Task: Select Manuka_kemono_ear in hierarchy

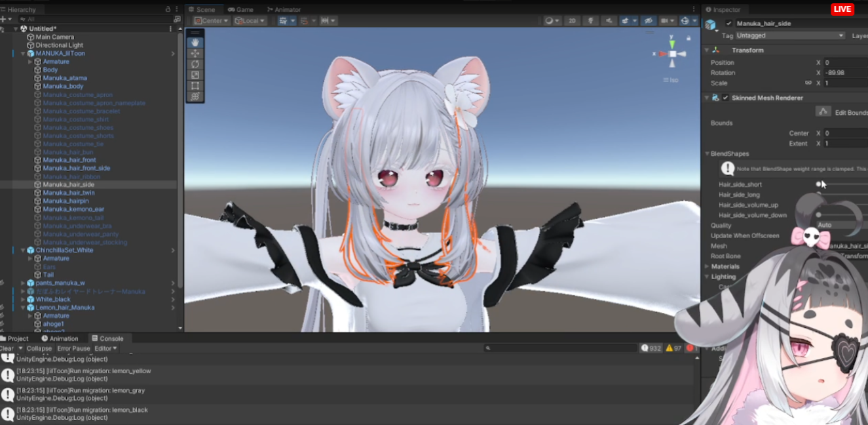Action: pos(73,209)
